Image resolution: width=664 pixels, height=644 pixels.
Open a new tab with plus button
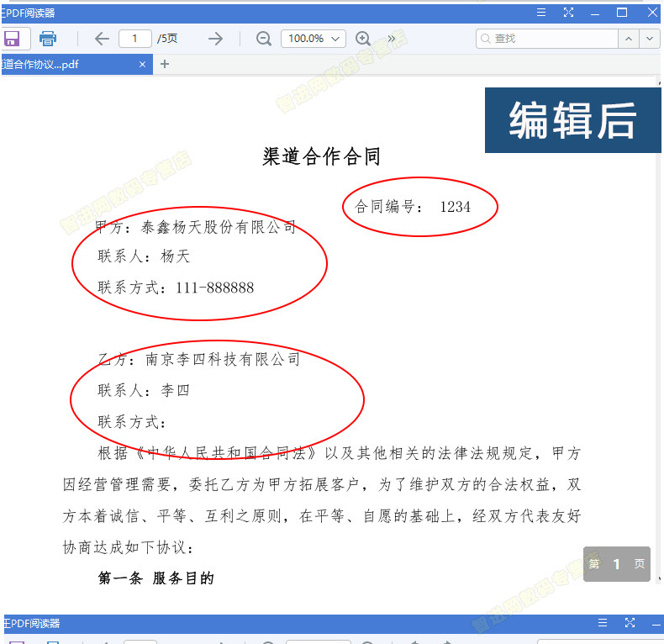pyautogui.click(x=165, y=65)
